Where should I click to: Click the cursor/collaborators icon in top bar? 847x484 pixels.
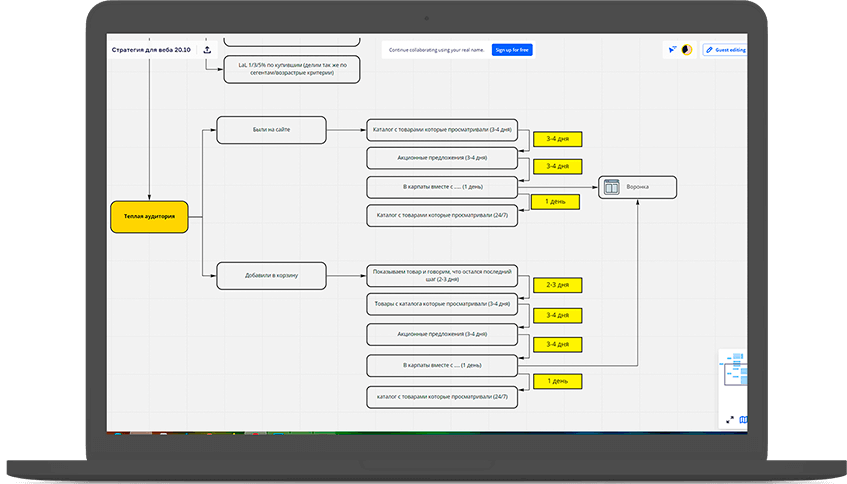point(672,49)
